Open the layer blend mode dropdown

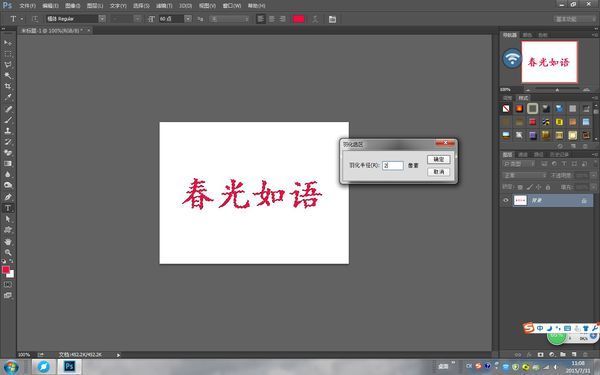[524, 175]
